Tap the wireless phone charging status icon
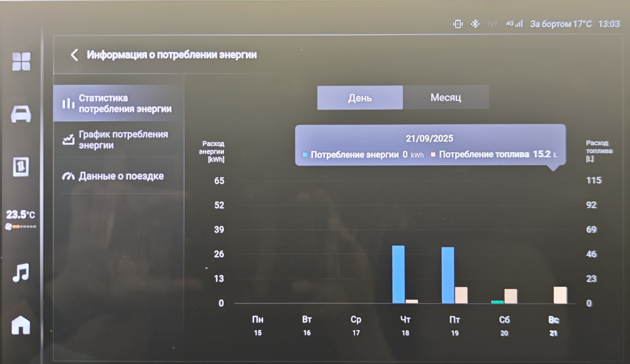 (x=458, y=24)
